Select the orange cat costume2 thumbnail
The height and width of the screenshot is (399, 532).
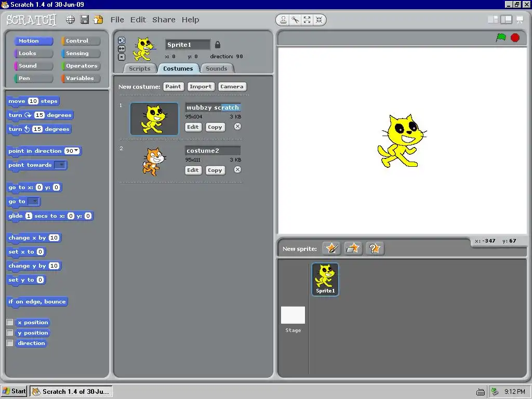tap(154, 162)
